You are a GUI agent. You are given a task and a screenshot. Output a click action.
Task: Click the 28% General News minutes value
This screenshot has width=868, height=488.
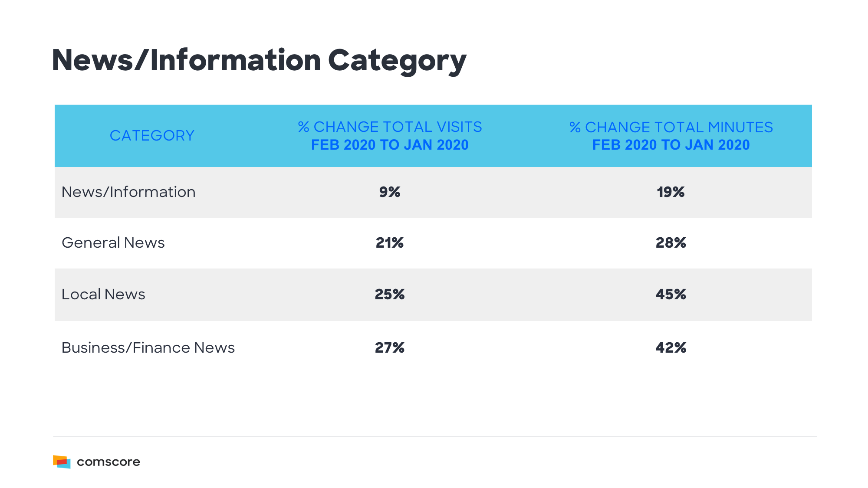(671, 242)
